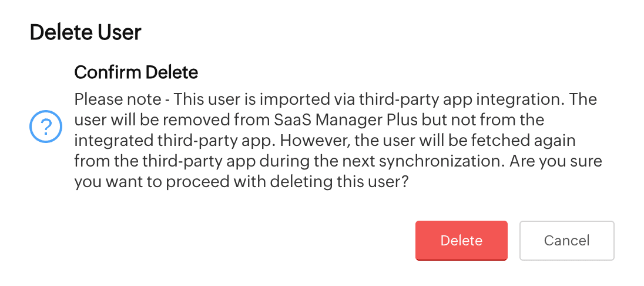Confirm user removal with Delete
Screen dimensions: 644x286
[461, 241]
